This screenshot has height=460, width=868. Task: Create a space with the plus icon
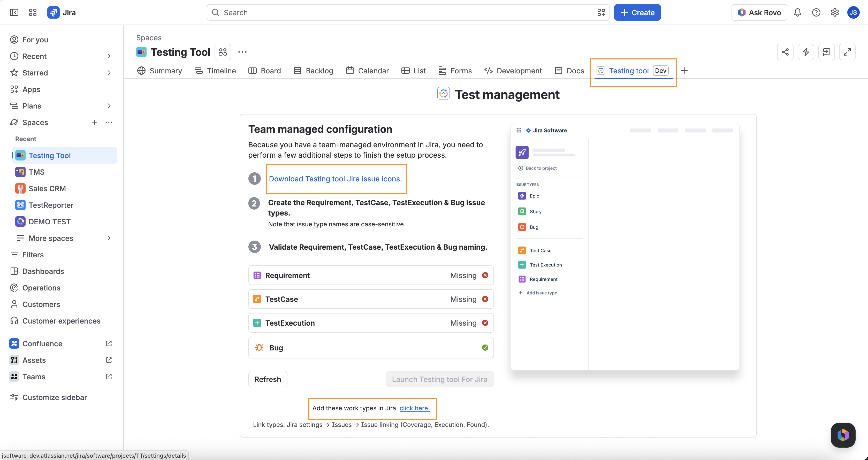[94, 122]
